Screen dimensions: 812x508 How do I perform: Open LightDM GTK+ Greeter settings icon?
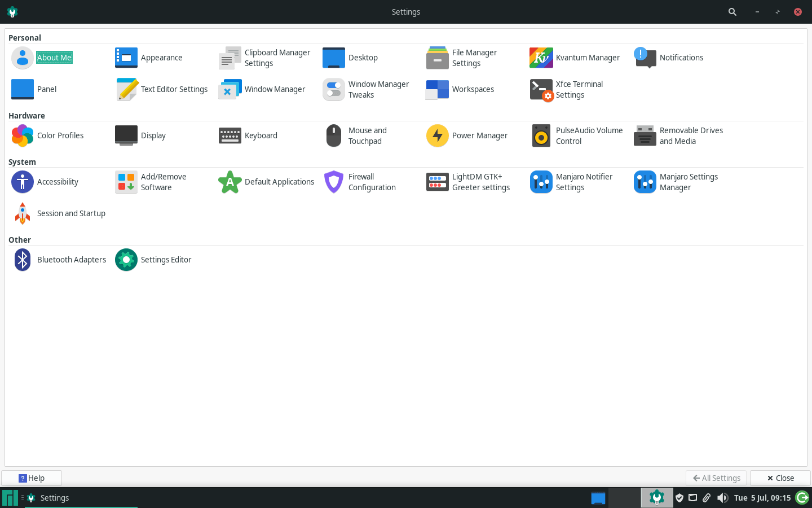438,182
